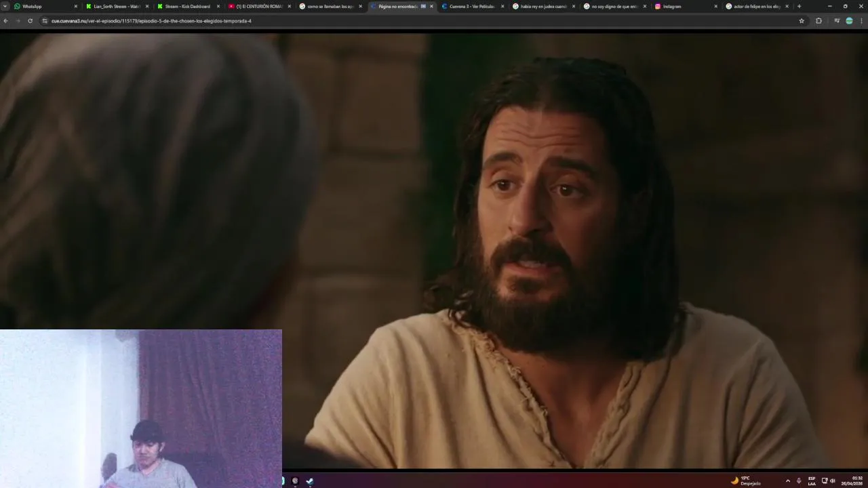Close the Instagram tab
The image size is (868, 488).
pos(715,6)
